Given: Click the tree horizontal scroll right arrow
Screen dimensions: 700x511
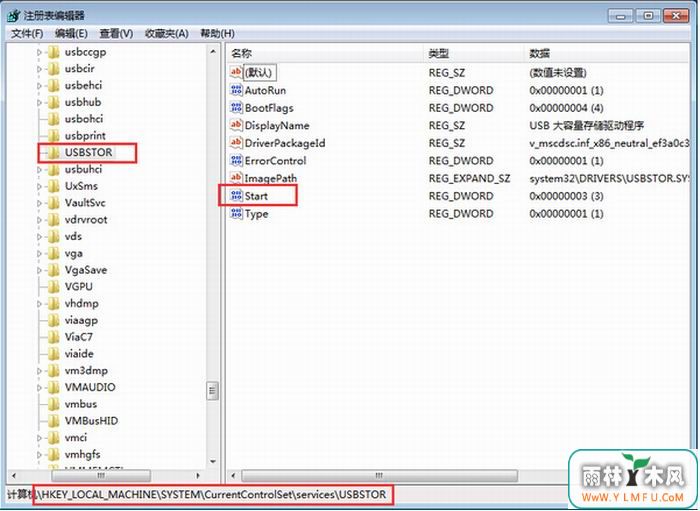Looking at the screenshot, I should click(x=198, y=476).
